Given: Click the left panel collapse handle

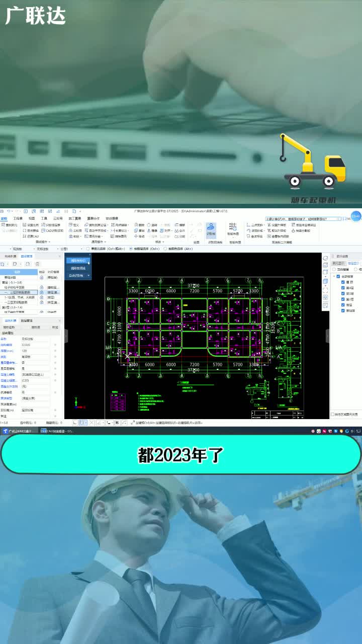Looking at the screenshot, I should [66, 336].
